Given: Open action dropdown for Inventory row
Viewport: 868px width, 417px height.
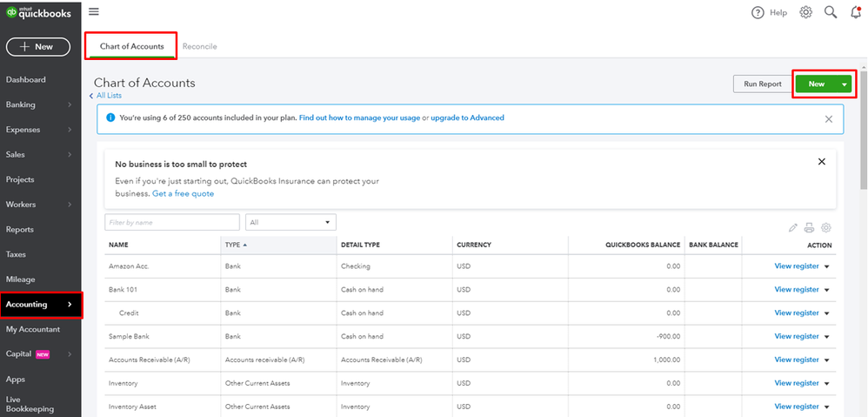Looking at the screenshot, I should tap(827, 383).
